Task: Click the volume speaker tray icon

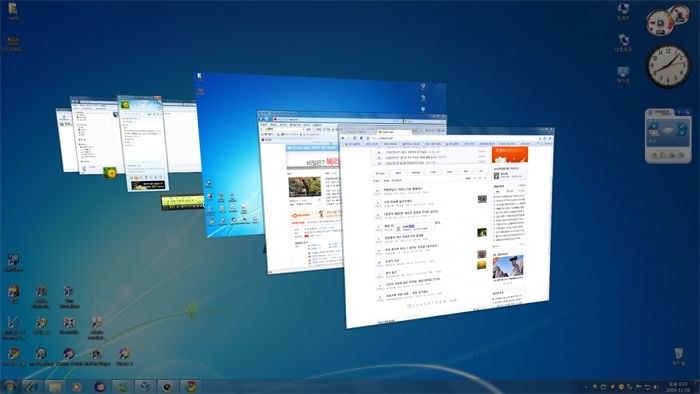Action: point(656,387)
